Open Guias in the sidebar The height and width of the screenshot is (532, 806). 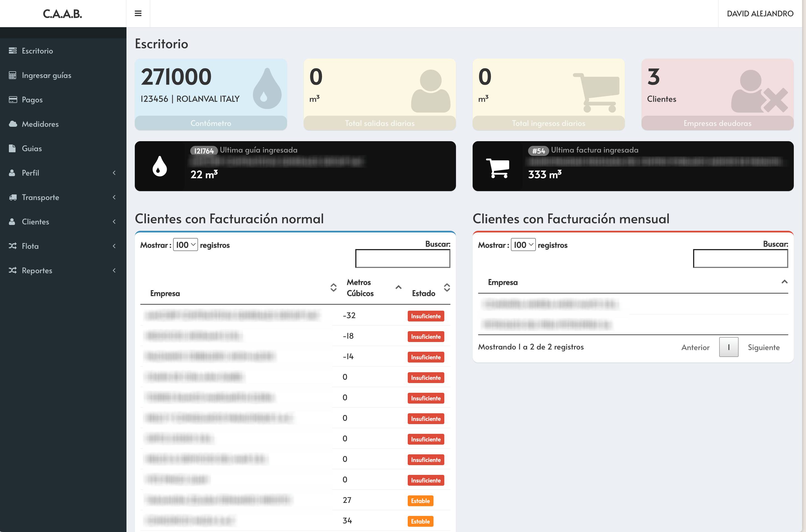click(63, 148)
